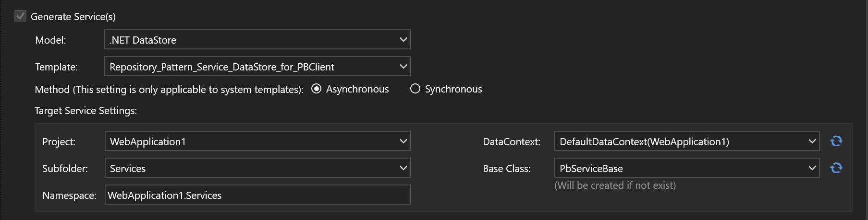
Task: Click the refresh icon next to DataContext
Action: tap(836, 141)
